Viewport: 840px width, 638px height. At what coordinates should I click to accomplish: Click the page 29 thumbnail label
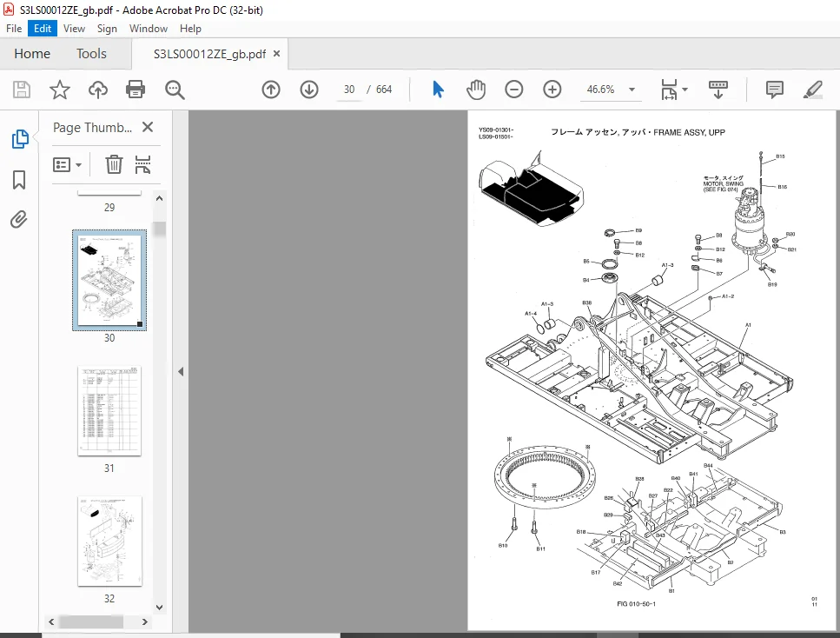[109, 208]
